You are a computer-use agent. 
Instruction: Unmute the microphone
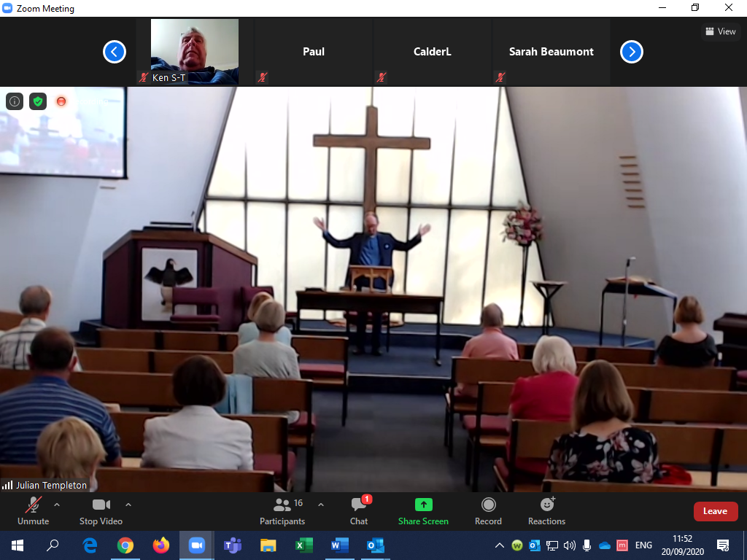click(x=33, y=510)
